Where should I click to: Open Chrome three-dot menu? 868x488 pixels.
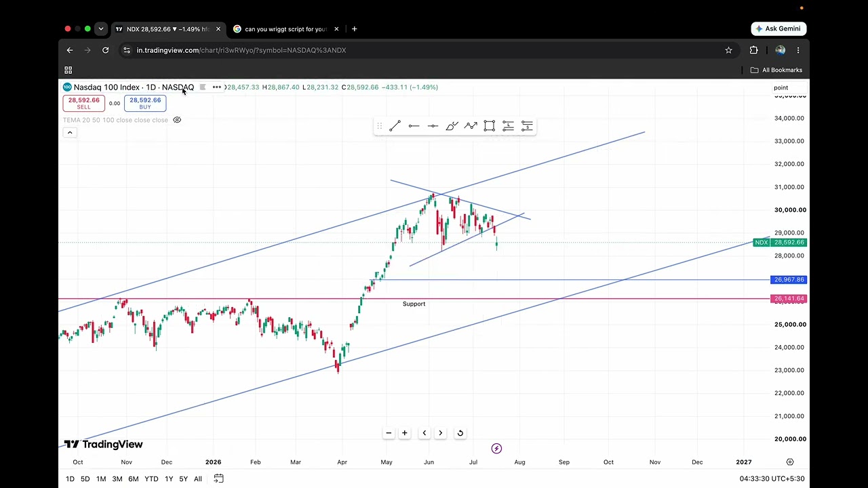point(798,50)
